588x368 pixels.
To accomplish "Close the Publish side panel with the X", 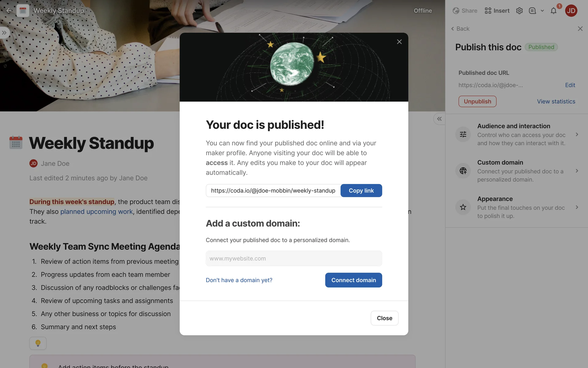I will coord(580,29).
